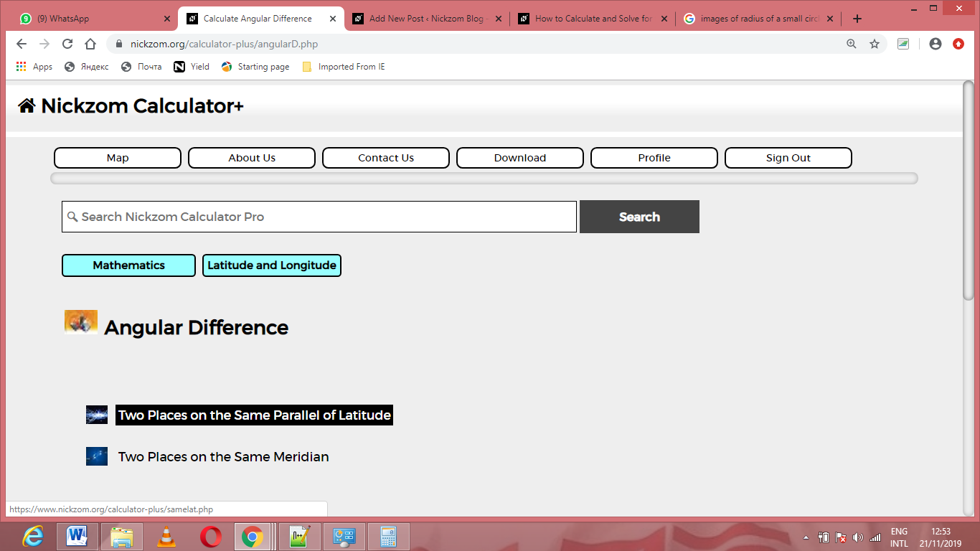Switch to the Google images of radius tab
The height and width of the screenshot is (551, 980).
tap(758, 19)
